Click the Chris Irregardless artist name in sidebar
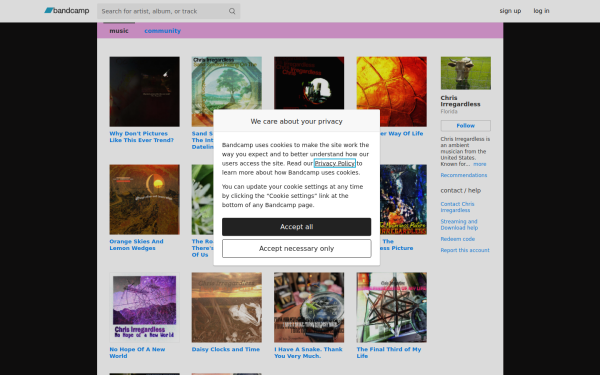Image resolution: width=600 pixels, height=375 pixels. pos(460,101)
